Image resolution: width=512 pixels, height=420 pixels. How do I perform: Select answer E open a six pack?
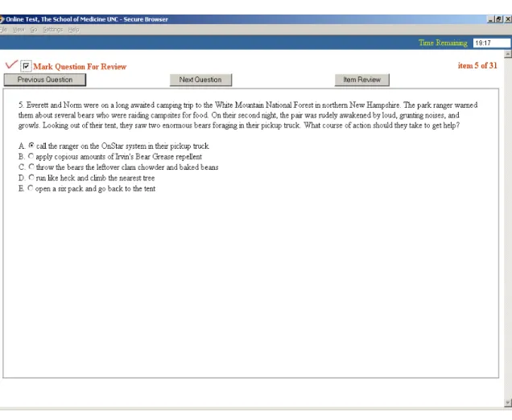[31, 188]
